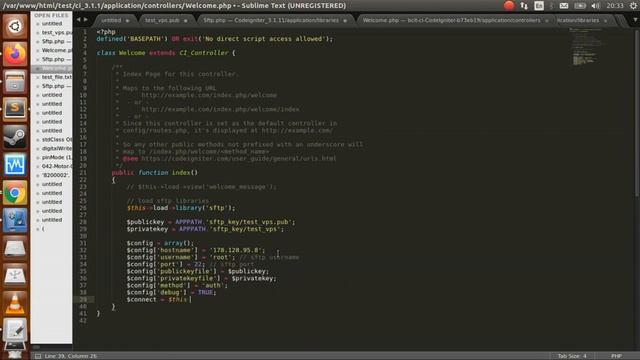Click line number 39 in the gutter
The height and width of the screenshot is (360, 640).
pyautogui.click(x=83, y=299)
